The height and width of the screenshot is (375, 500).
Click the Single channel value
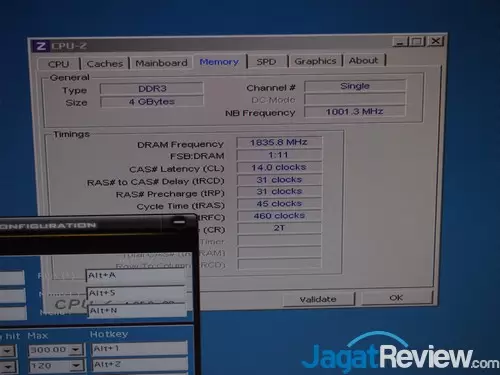pos(355,86)
